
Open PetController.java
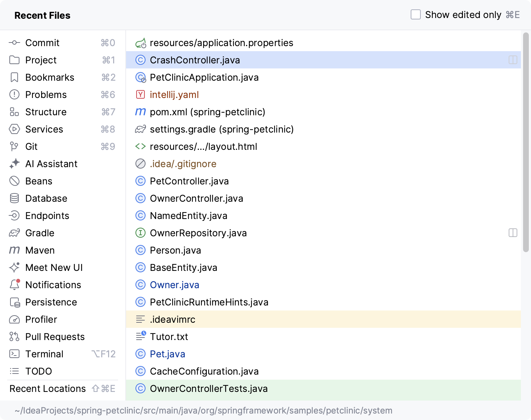[323, 181]
